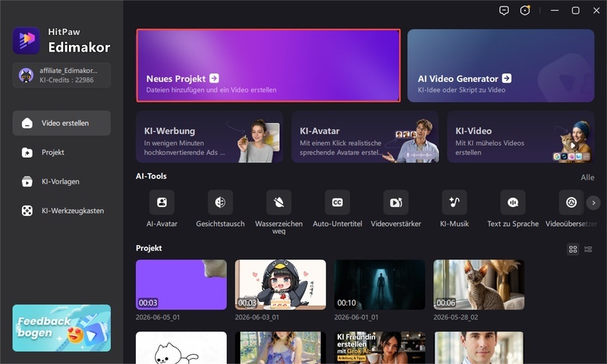The width and height of the screenshot is (607, 364).
Task: Open the AI-Avatar tool icon
Action: coord(162,202)
